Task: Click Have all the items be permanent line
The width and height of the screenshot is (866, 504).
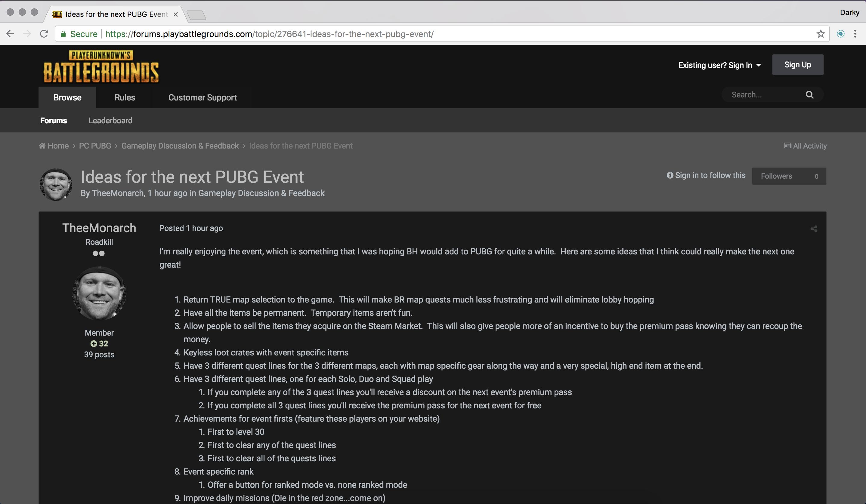Action: [x=298, y=313]
